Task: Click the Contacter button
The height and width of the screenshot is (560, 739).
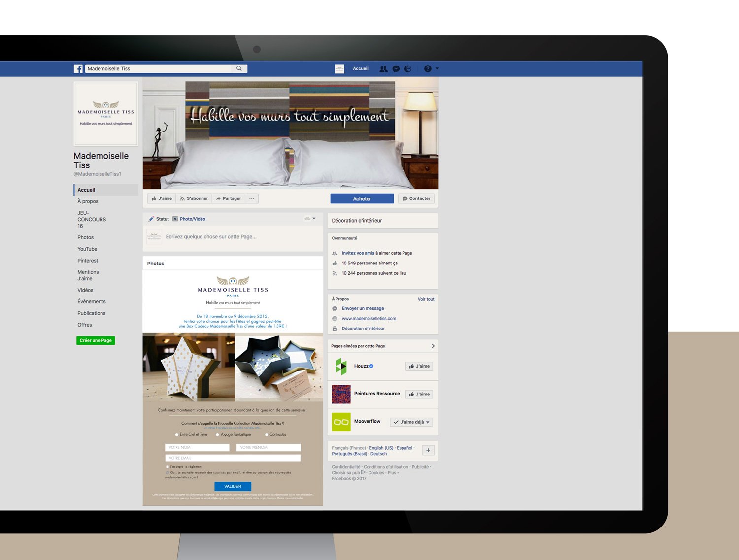Action: coord(416,198)
